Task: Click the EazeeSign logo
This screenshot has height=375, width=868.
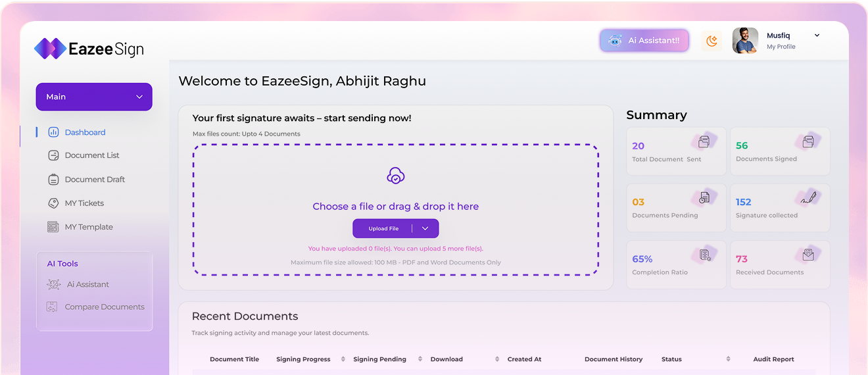Action: click(89, 48)
